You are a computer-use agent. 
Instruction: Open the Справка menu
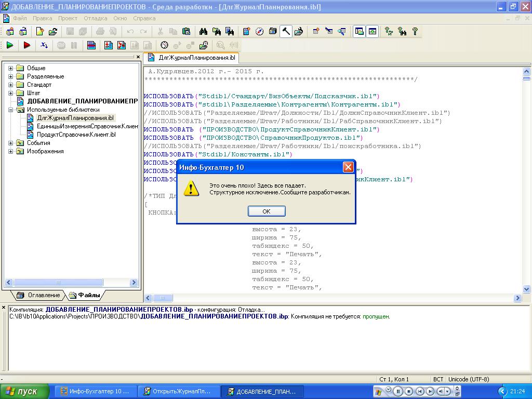pyautogui.click(x=144, y=18)
